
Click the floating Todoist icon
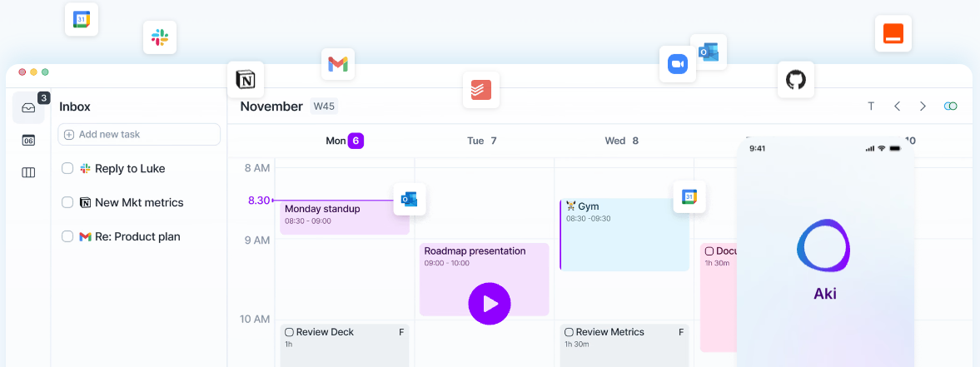[481, 90]
